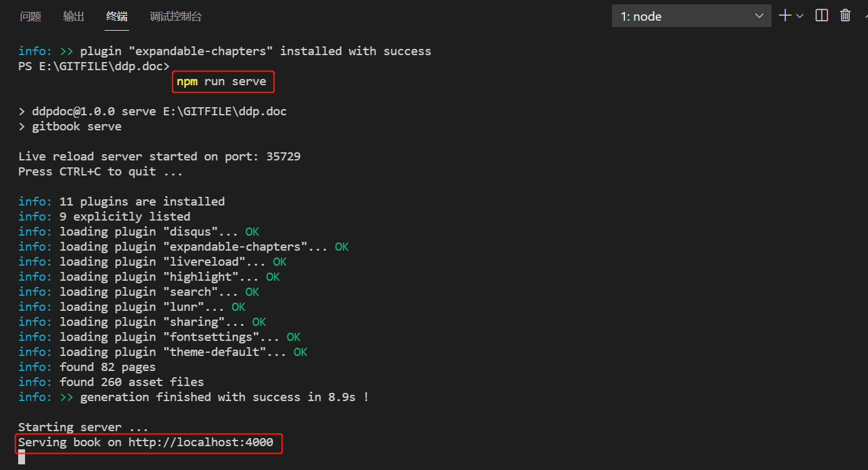Image resolution: width=868 pixels, height=470 pixels.
Task: Select the 终端 tab
Action: coord(117,17)
